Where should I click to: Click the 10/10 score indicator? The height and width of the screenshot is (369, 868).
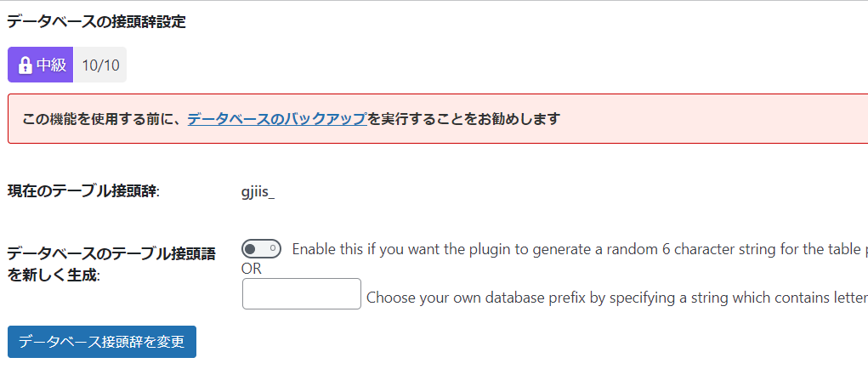tap(100, 65)
